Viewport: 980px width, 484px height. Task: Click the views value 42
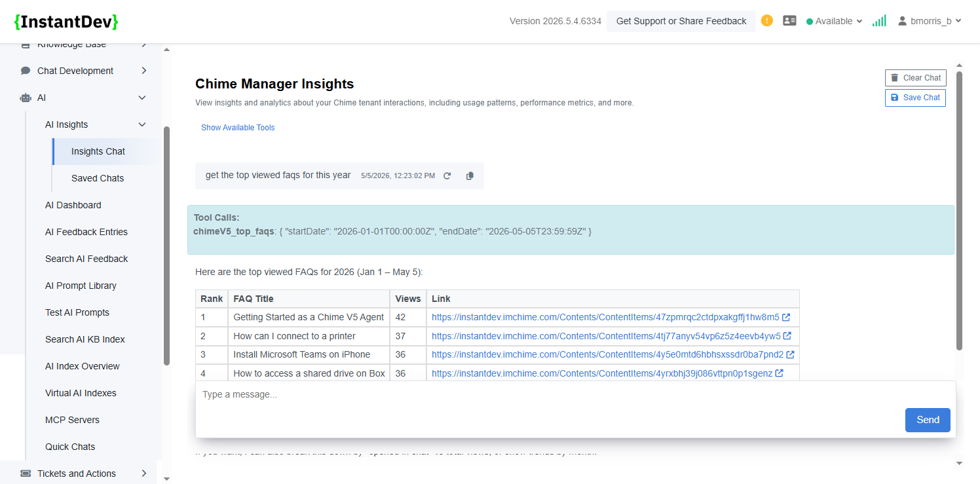(400, 318)
